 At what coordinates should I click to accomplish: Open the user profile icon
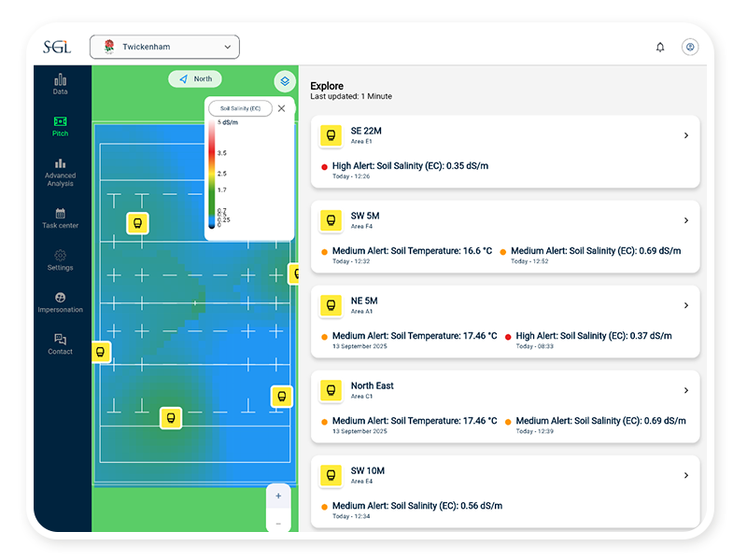click(x=690, y=47)
